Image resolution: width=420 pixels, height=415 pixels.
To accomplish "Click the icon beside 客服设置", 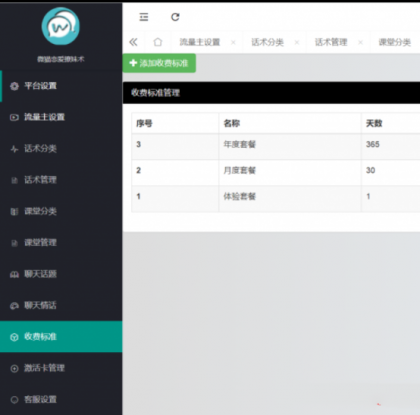I will (x=14, y=400).
